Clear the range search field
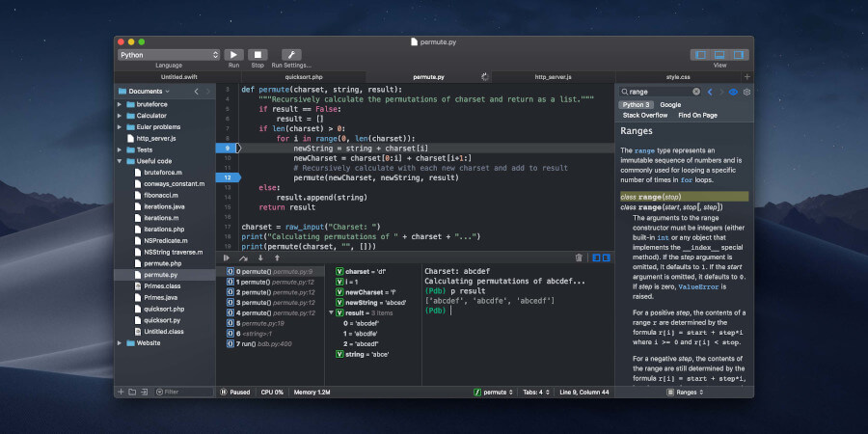The width and height of the screenshot is (868, 434). tap(696, 92)
